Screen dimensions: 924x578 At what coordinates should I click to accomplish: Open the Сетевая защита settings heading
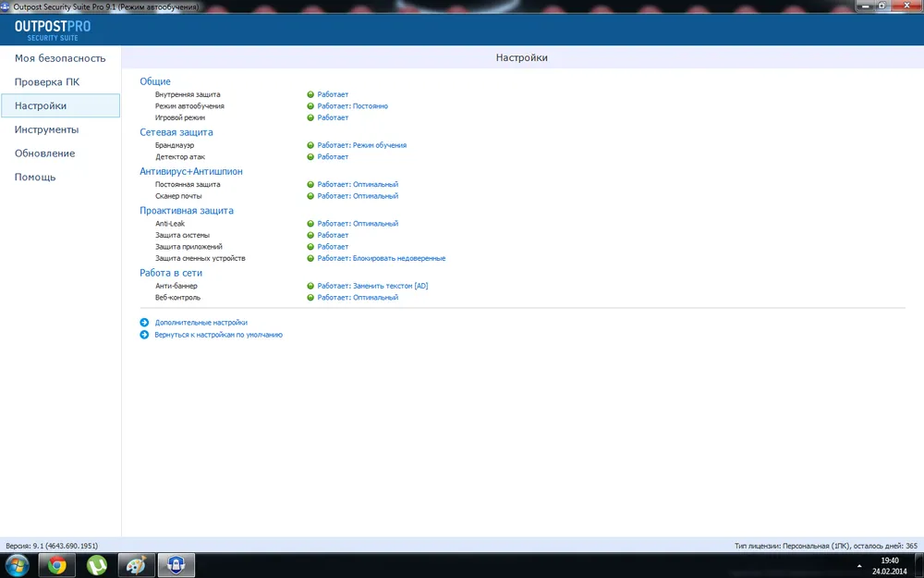(x=176, y=132)
